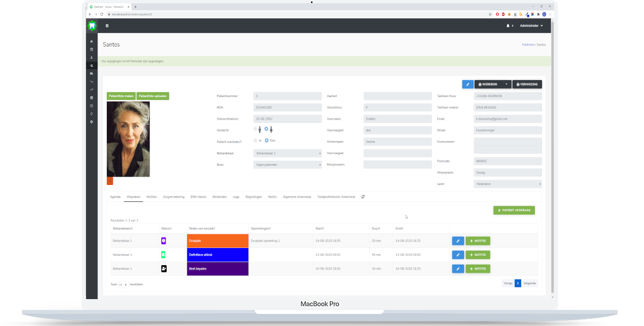Click the hamburger menu icon in top bar
The image size is (644, 326).
[107, 26]
